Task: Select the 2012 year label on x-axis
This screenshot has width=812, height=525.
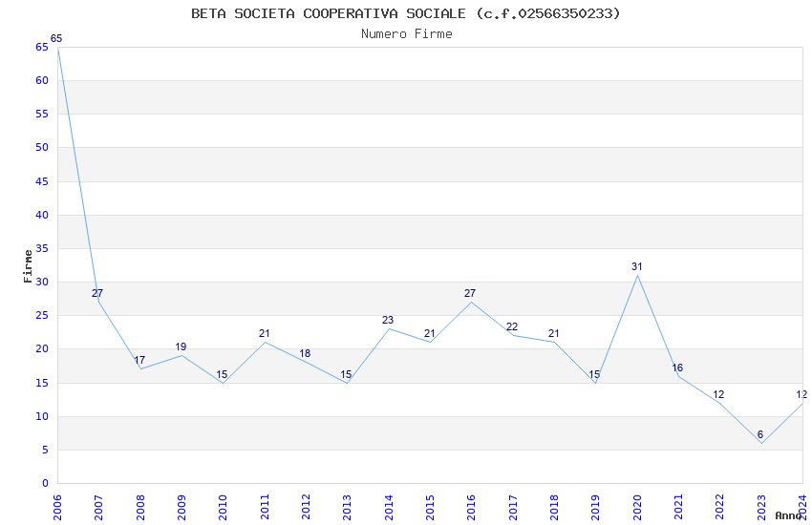Action: click(306, 508)
